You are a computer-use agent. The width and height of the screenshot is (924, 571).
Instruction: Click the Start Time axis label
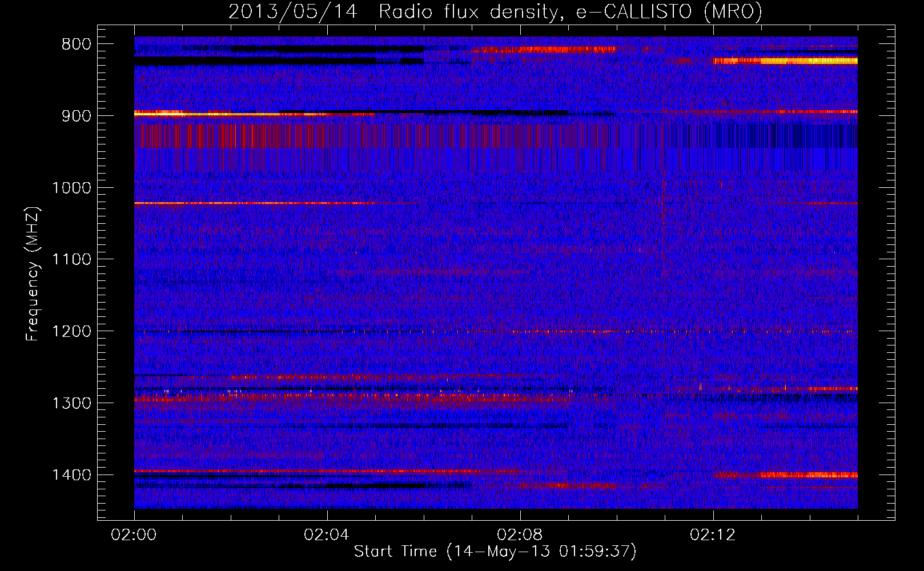495,552
